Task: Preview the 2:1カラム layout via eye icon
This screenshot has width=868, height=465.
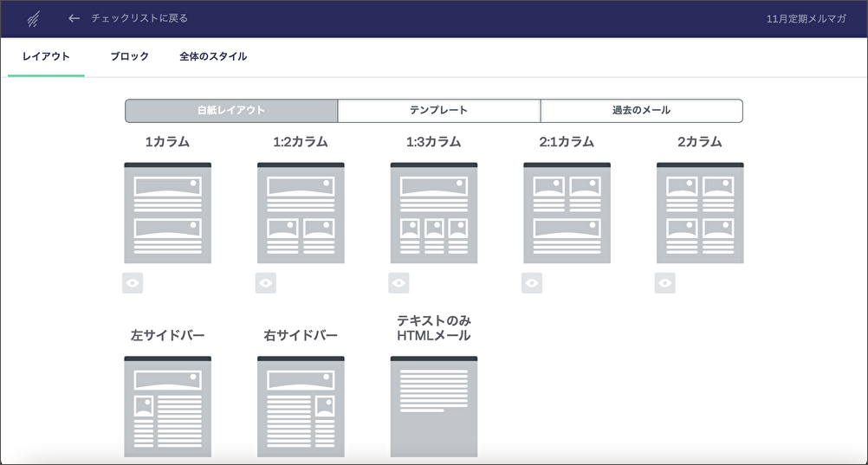Action: click(x=532, y=283)
